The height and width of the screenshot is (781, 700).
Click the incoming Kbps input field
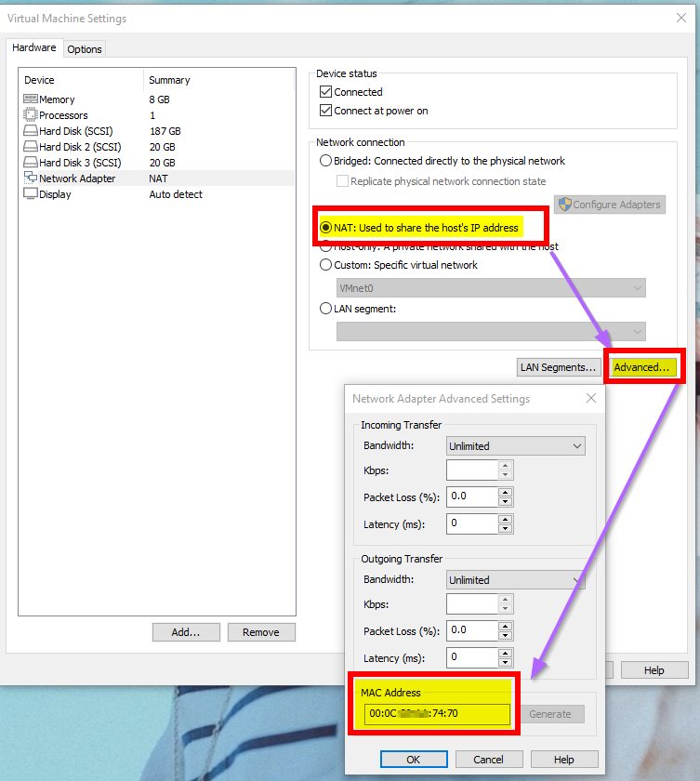(x=472, y=470)
